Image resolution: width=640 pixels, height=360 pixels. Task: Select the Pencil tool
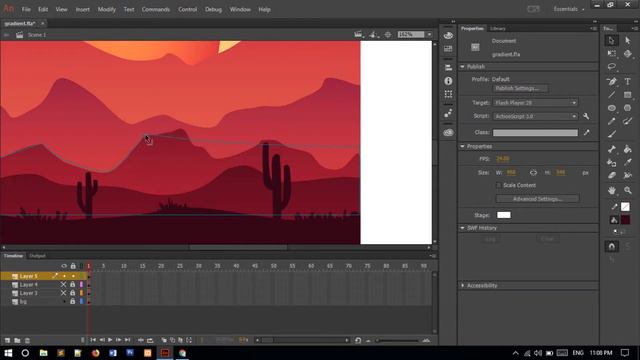pos(611,121)
